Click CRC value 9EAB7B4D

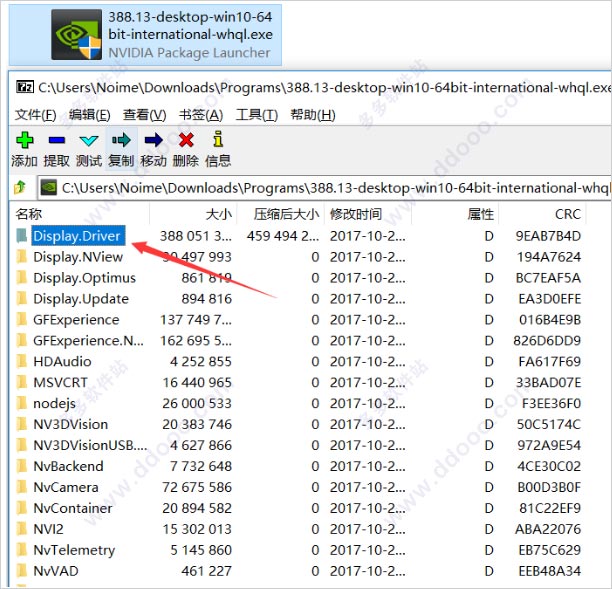pos(548,236)
